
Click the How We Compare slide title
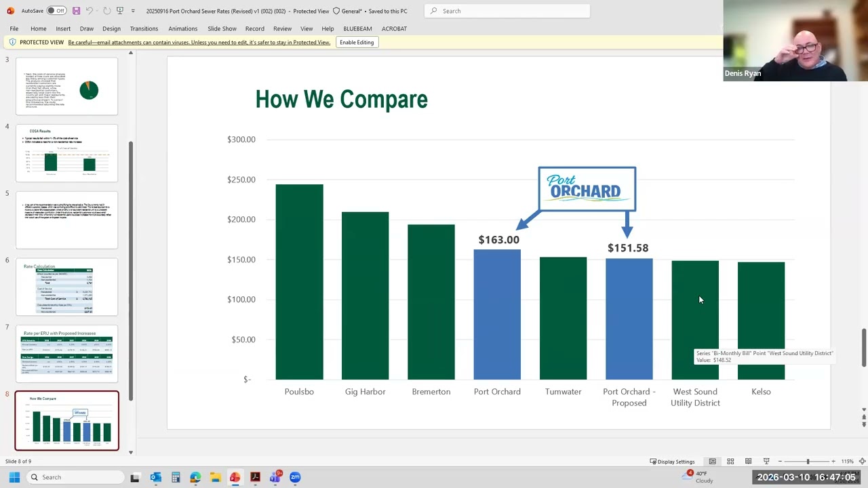click(341, 100)
